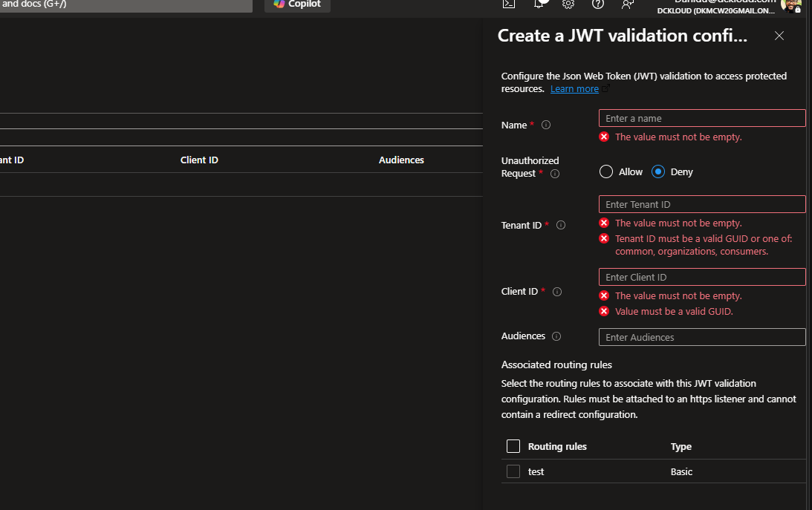Click the info icon beside Client ID
This screenshot has width=812, height=510.
(x=557, y=292)
